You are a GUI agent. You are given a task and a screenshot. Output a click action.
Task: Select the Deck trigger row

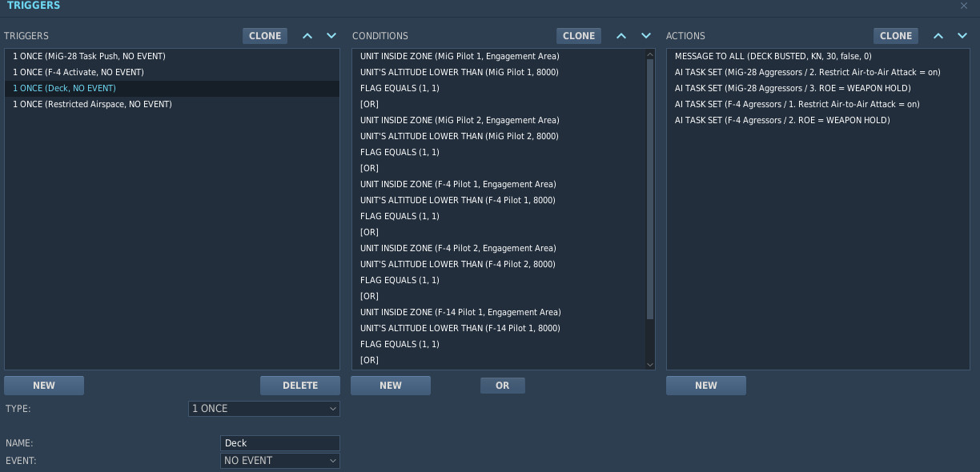pos(172,89)
